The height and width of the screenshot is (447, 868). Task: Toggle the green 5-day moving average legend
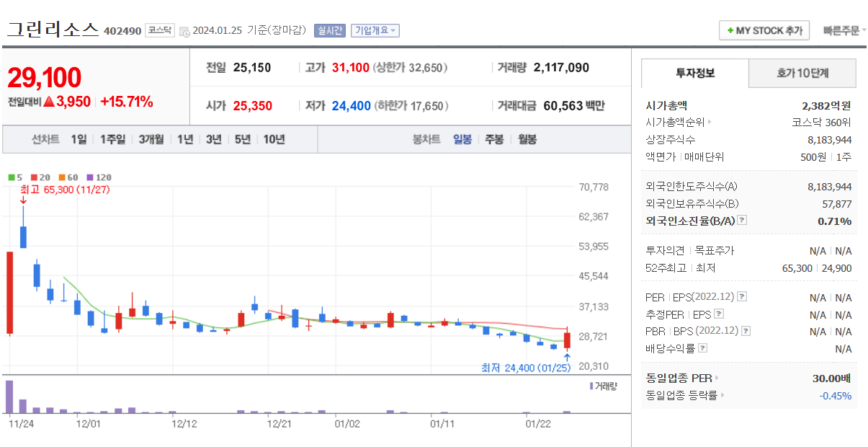click(15, 177)
